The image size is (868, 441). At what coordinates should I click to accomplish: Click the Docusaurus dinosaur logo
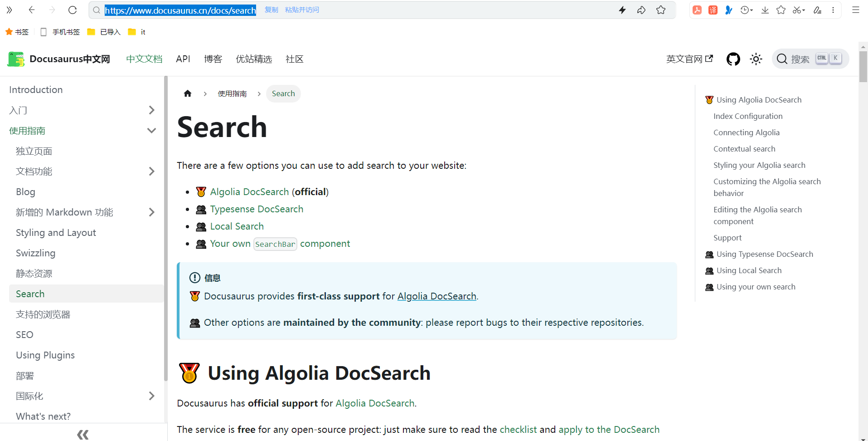tap(16, 59)
